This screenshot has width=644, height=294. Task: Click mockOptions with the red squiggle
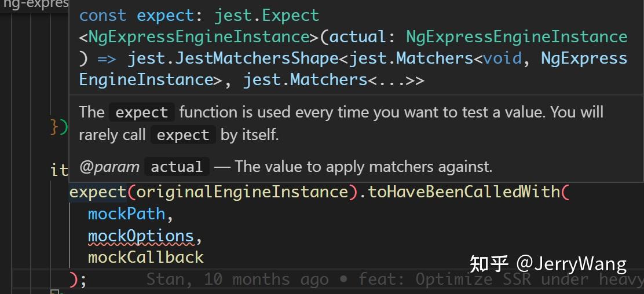tap(141, 236)
